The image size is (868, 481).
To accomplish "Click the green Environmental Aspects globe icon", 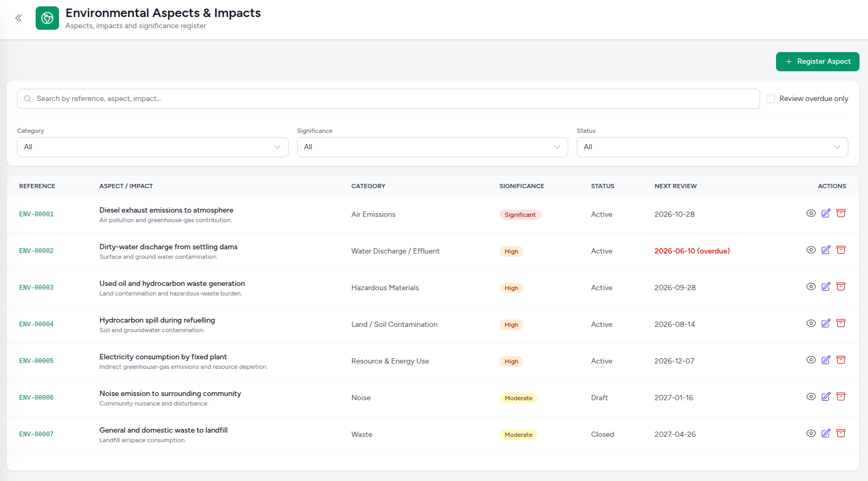I will click(47, 18).
